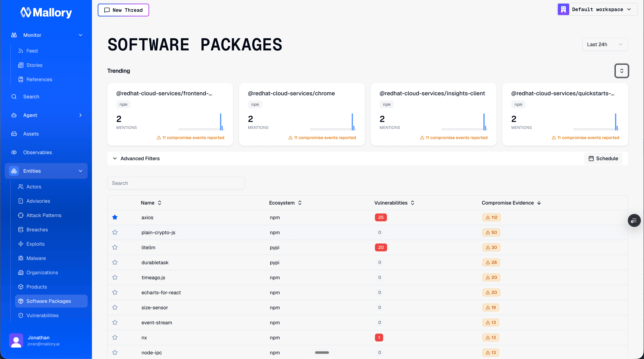
Task: Click the Monitor binoculars icon
Action: (x=14, y=35)
